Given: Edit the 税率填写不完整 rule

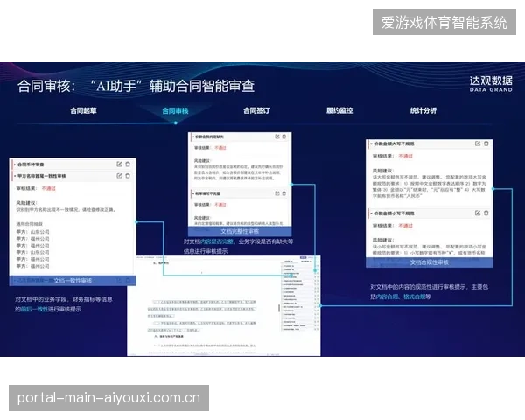Looking at the screenshot, I should (277, 193).
